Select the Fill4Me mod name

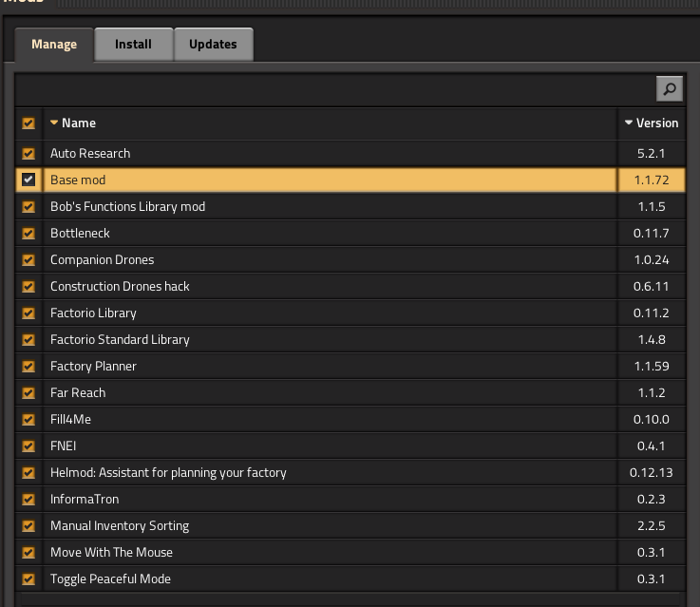point(70,419)
